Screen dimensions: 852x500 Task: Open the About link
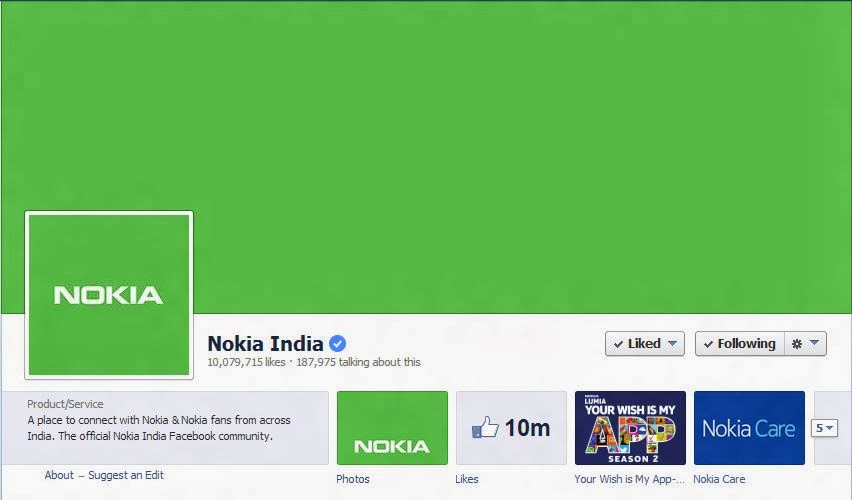(x=59, y=475)
